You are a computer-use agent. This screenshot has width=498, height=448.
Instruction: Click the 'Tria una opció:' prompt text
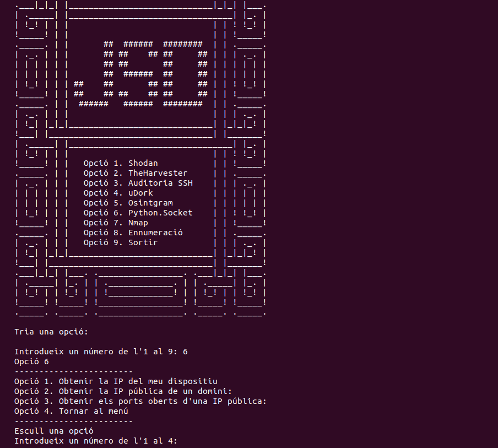51,332
